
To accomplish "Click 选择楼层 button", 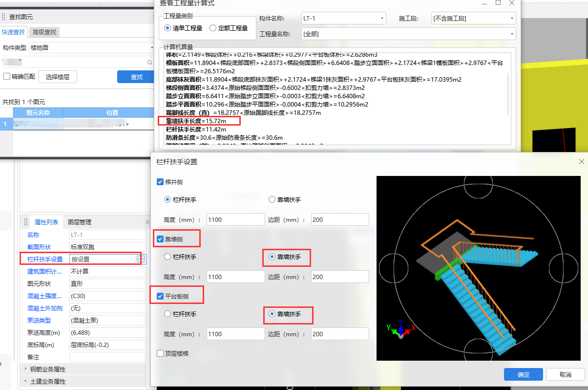I will (x=58, y=77).
